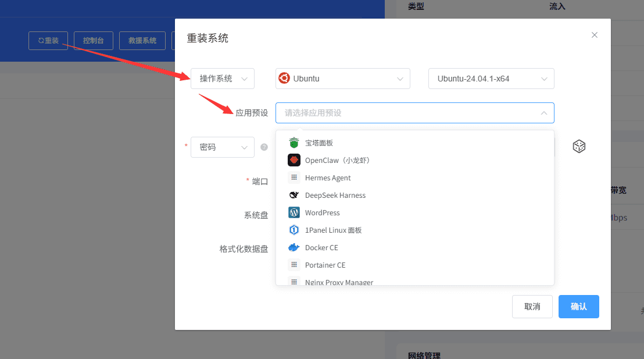Select WordPress preset option
Viewport: 644px width, 359px height.
pyautogui.click(x=415, y=212)
